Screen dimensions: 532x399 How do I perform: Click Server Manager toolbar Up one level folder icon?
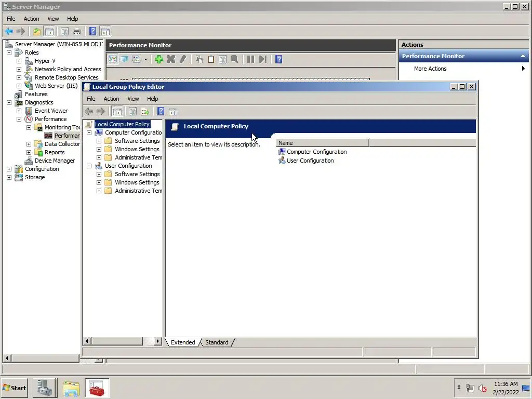(x=37, y=32)
